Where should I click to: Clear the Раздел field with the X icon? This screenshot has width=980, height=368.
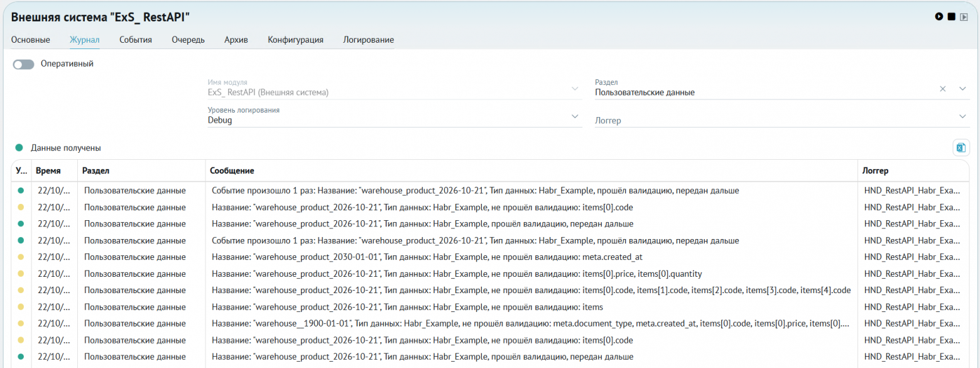[942, 89]
